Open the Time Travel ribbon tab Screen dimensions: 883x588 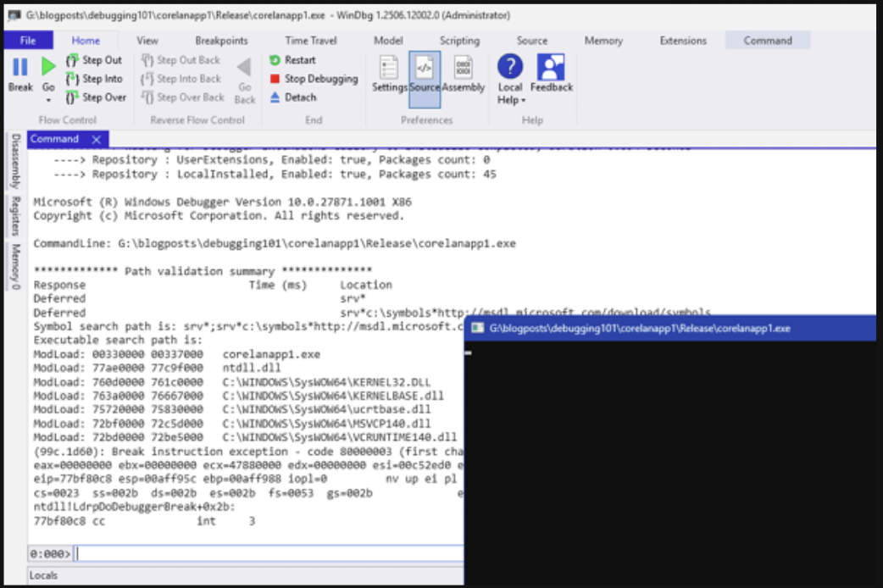tap(313, 41)
